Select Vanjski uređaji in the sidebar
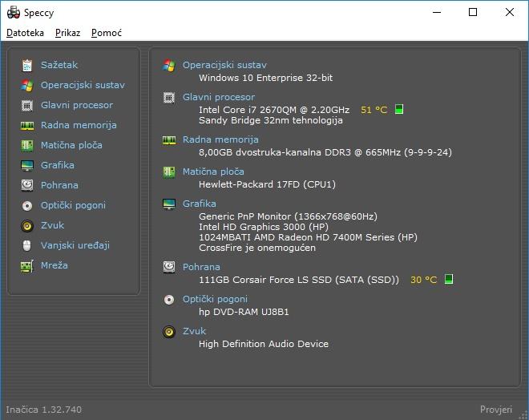The image size is (529, 420). coord(75,245)
